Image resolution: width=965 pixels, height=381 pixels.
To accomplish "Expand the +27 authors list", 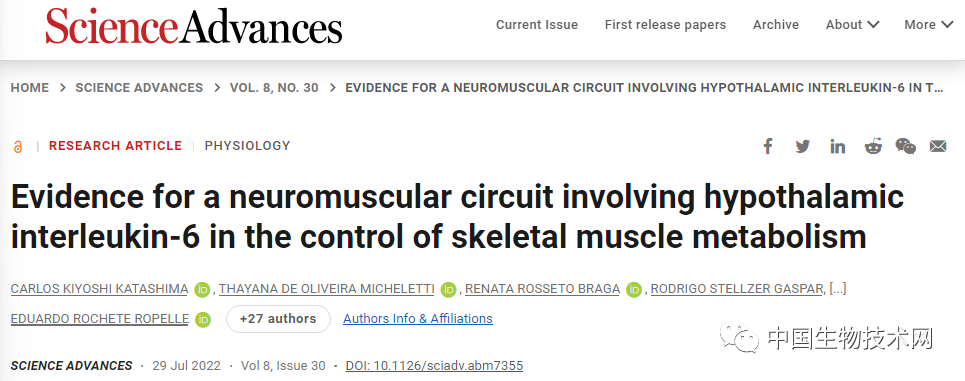I will tap(278, 319).
